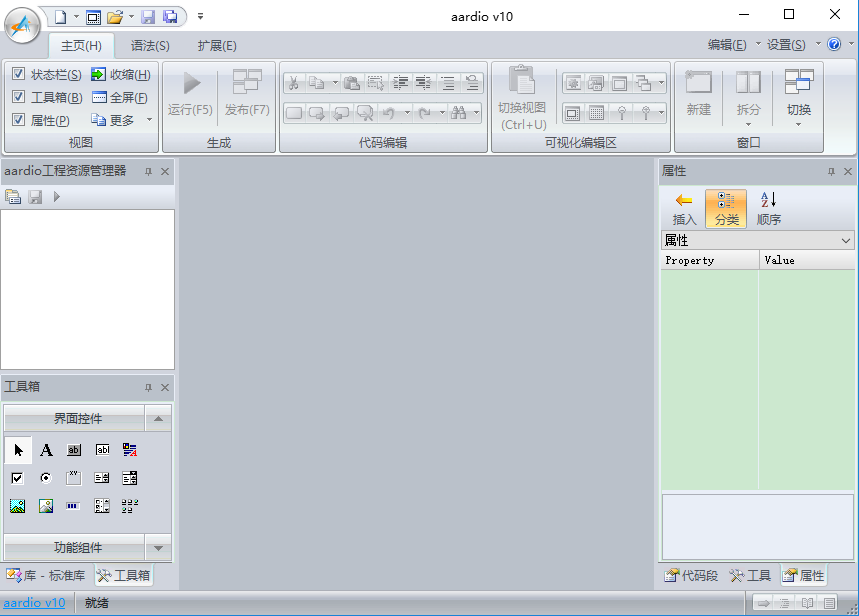Click the 分类 categorize icon
The height and width of the screenshot is (616, 859).
pos(726,207)
